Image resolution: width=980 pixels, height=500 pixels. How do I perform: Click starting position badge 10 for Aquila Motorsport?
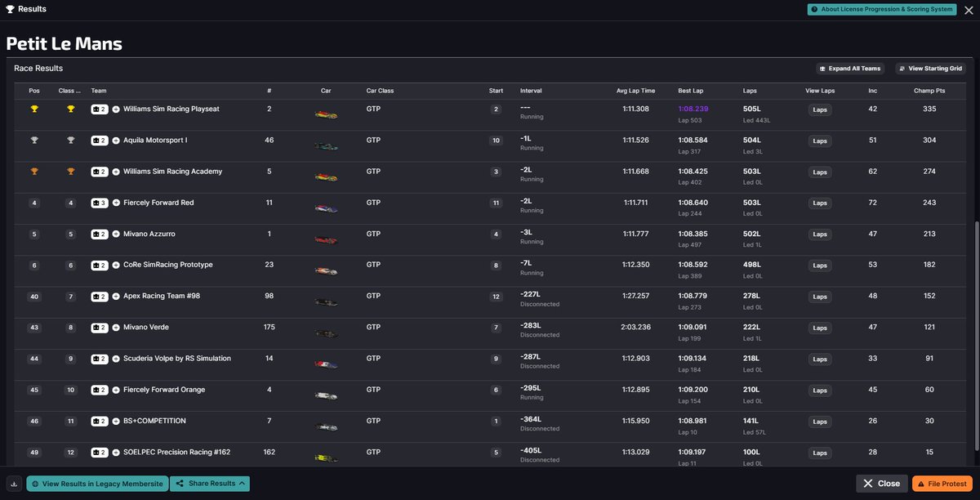point(496,141)
